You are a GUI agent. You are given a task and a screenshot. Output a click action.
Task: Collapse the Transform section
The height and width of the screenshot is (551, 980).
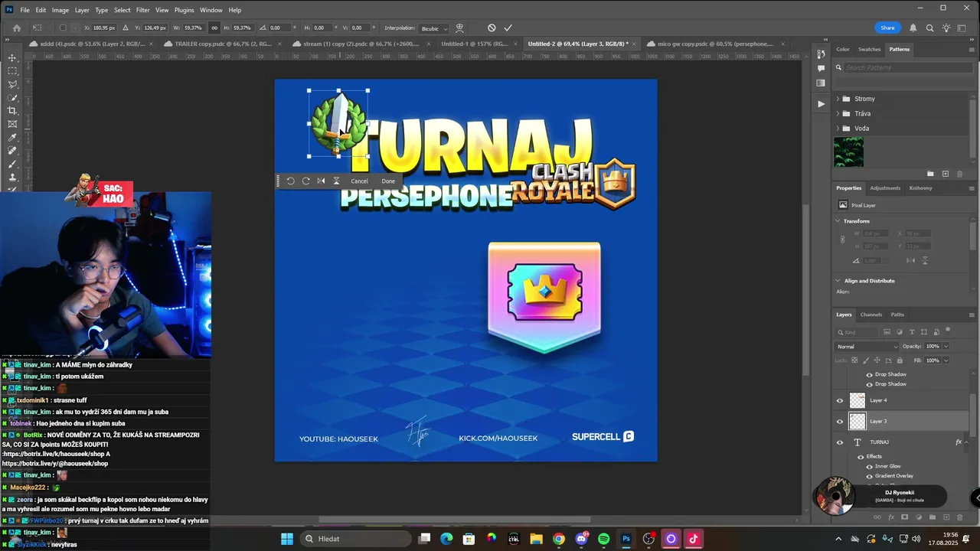[x=838, y=221]
